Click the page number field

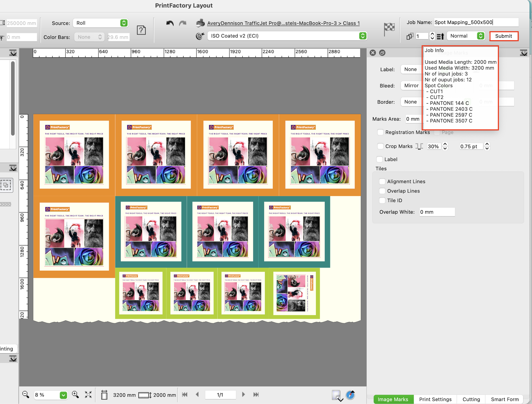coord(220,395)
